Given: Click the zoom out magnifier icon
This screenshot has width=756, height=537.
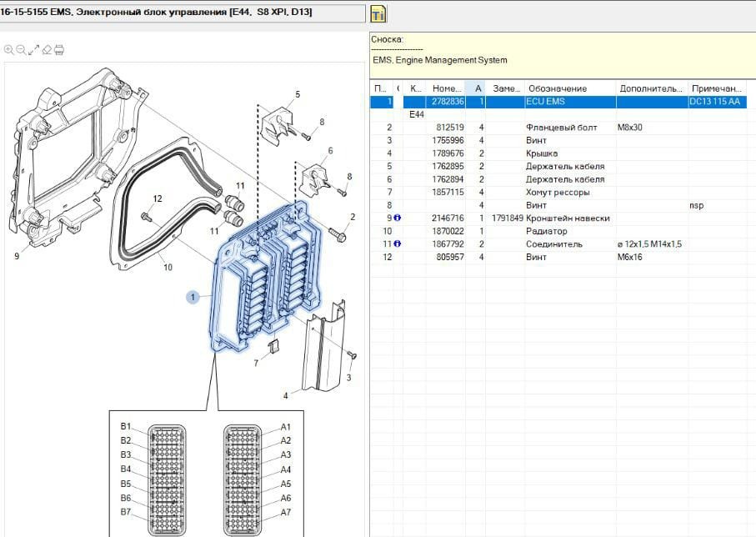Looking at the screenshot, I should pyautogui.click(x=21, y=50).
